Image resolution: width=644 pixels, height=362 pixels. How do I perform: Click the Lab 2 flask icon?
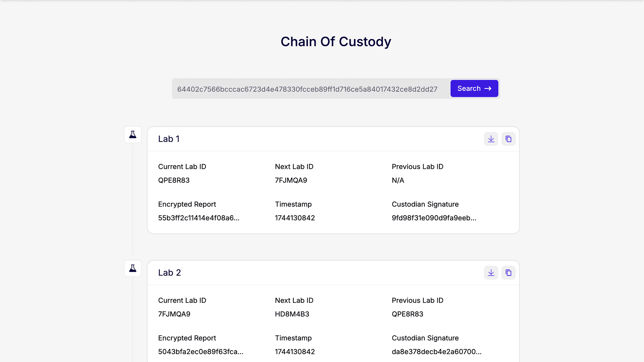(x=133, y=268)
